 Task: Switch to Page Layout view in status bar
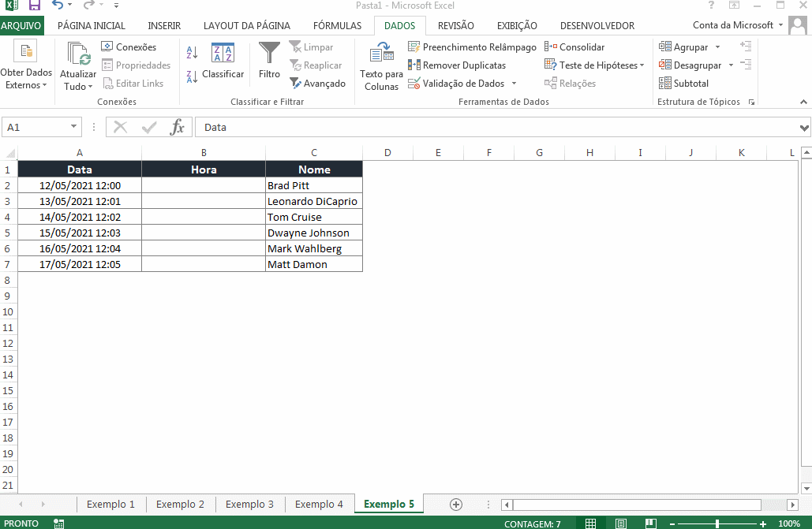(621, 523)
